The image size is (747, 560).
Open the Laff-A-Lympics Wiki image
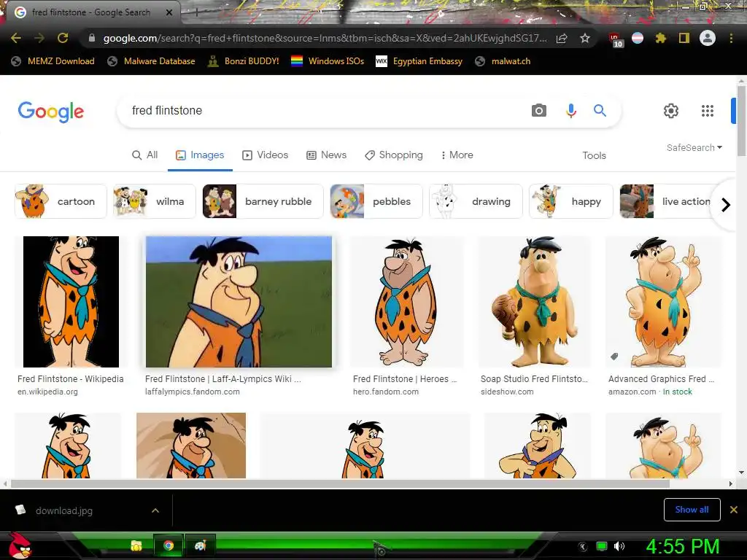(x=239, y=301)
